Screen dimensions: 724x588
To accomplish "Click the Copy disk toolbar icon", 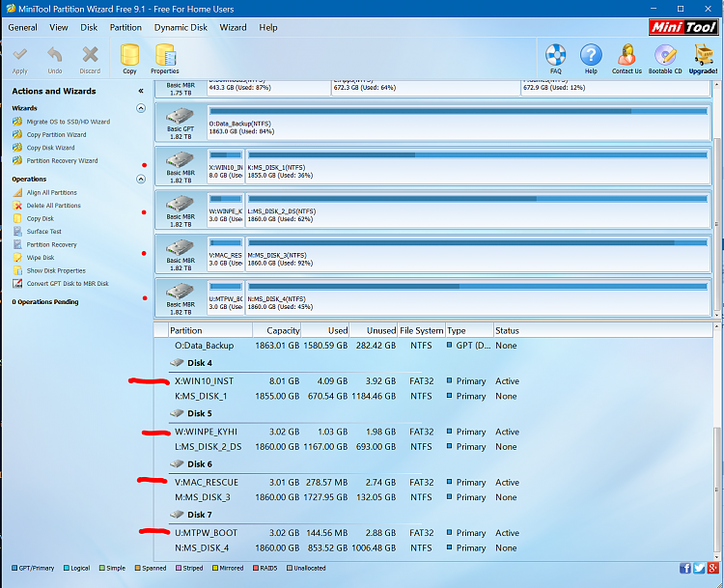I will coord(129,55).
